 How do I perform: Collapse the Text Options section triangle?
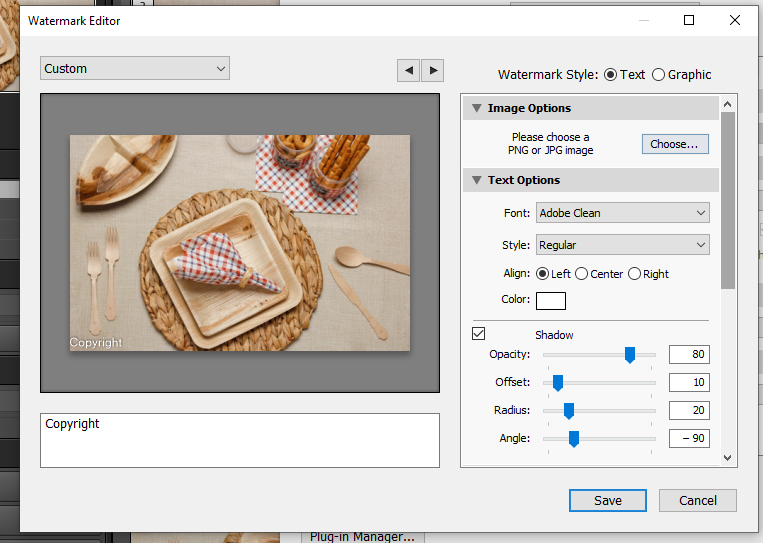click(474, 180)
